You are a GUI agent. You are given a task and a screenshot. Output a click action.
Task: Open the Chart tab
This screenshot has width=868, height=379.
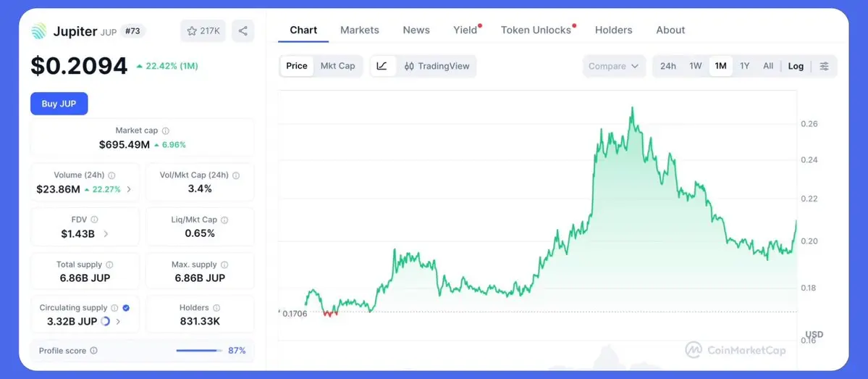click(303, 30)
